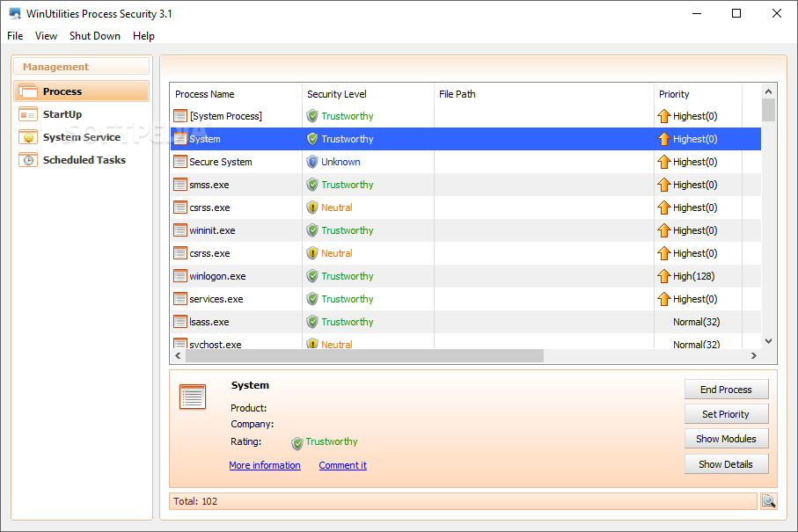Open the More information link
The image size is (798, 532).
pos(265,465)
